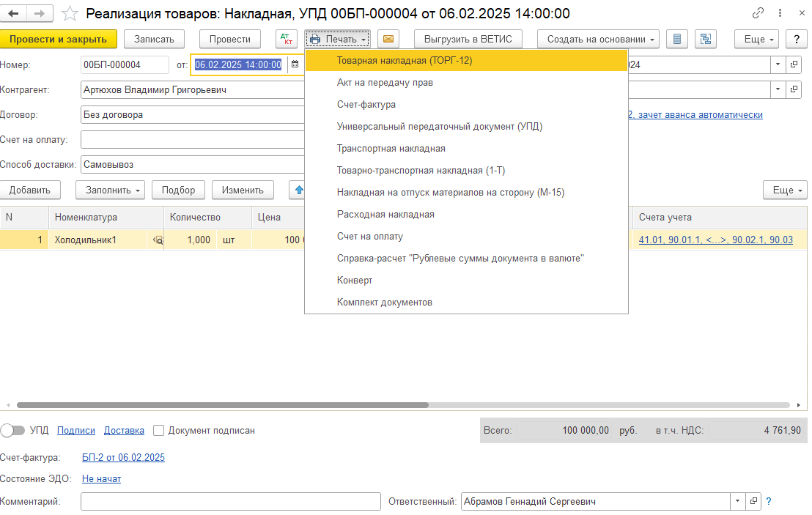
Task: Open document postings with the Дт/Кт icon
Action: [286, 39]
